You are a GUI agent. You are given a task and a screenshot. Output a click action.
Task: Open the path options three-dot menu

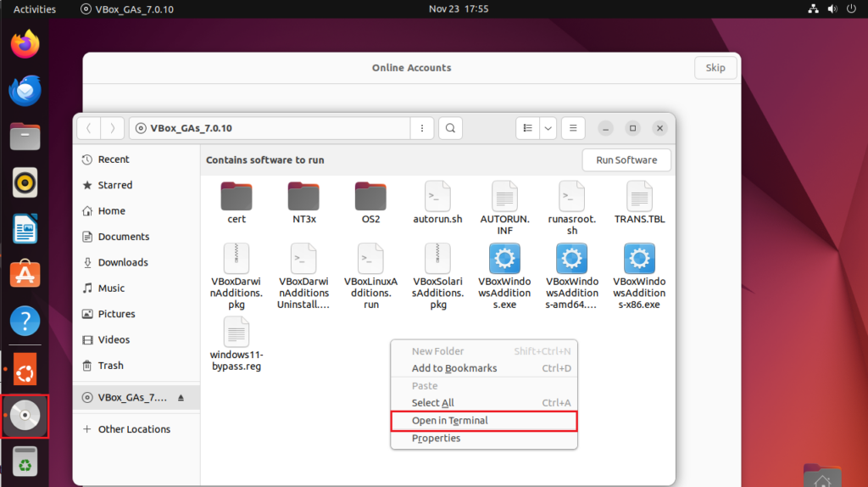(421, 128)
